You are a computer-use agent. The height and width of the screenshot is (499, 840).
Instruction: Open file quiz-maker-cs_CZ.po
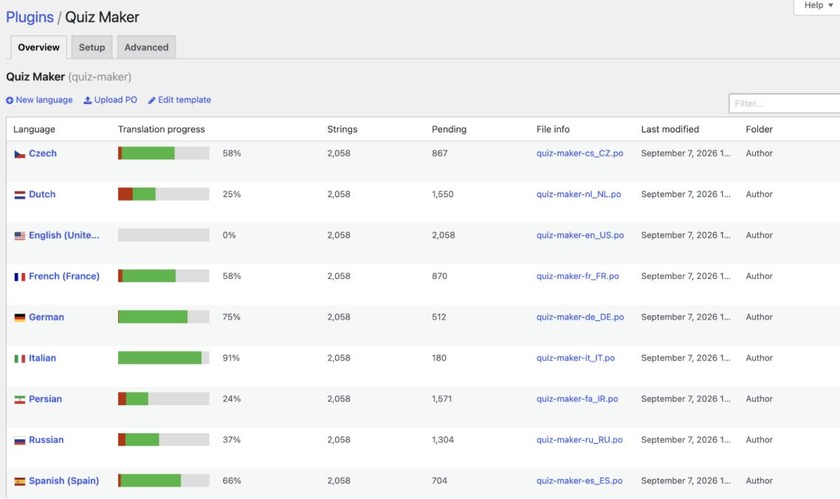click(x=580, y=153)
